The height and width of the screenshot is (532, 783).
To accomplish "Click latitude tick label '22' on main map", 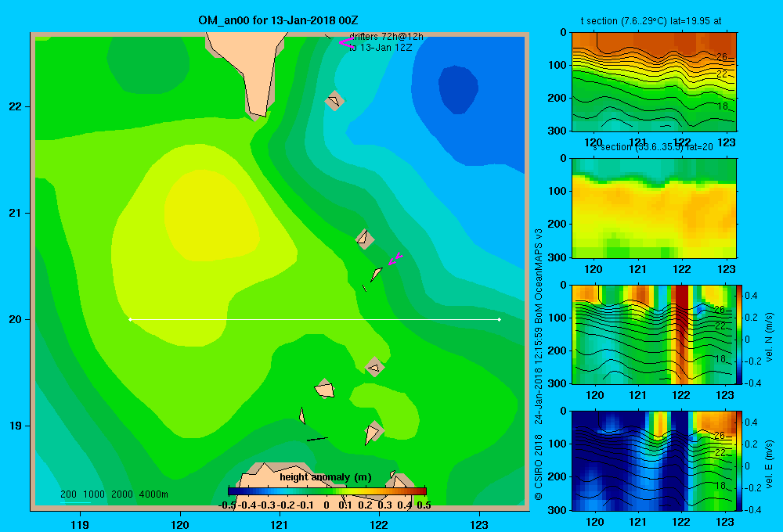I will 15,107.
